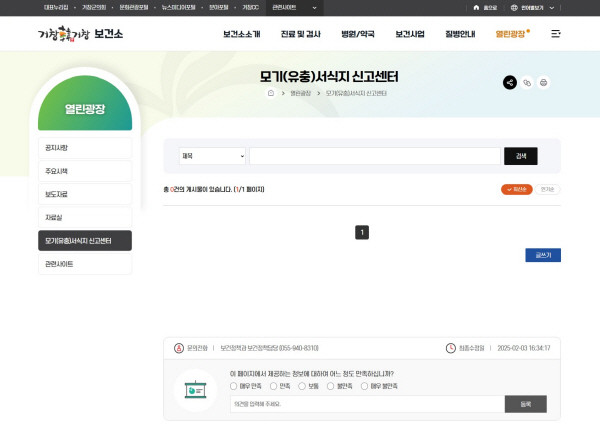Click the 글쓰기 write button
The height and width of the screenshot is (426, 600).
pos(543,255)
